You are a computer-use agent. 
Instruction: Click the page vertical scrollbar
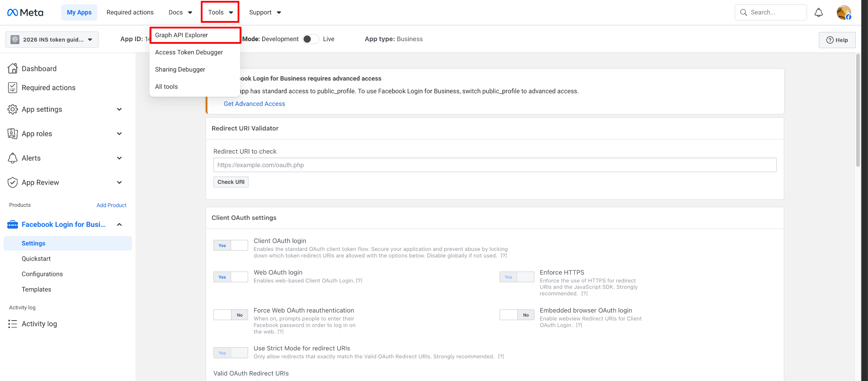[858, 109]
